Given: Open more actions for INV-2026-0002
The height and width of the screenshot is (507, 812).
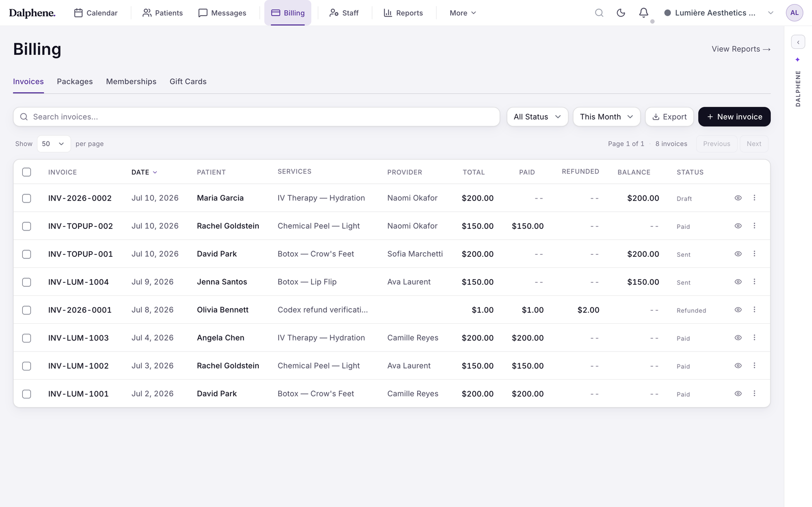Looking at the screenshot, I should [x=754, y=198].
